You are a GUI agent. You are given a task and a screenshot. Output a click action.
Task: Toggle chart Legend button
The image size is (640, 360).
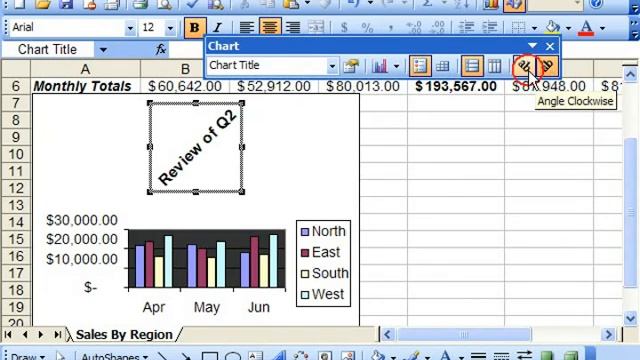[420, 66]
